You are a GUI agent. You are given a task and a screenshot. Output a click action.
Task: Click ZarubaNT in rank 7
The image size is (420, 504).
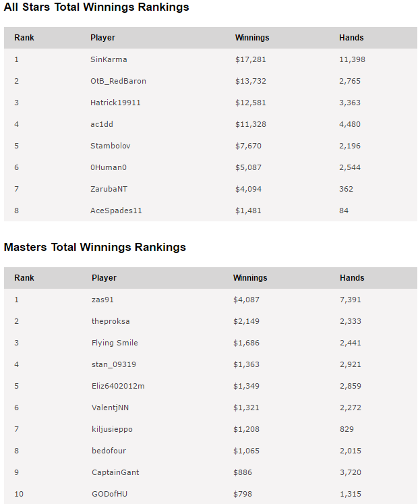pyautogui.click(x=109, y=189)
